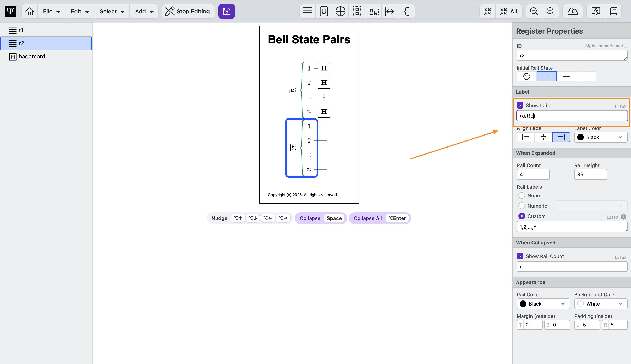Screen dimensions: 631x364
Task: Click the purple save icon
Action: (227, 11)
